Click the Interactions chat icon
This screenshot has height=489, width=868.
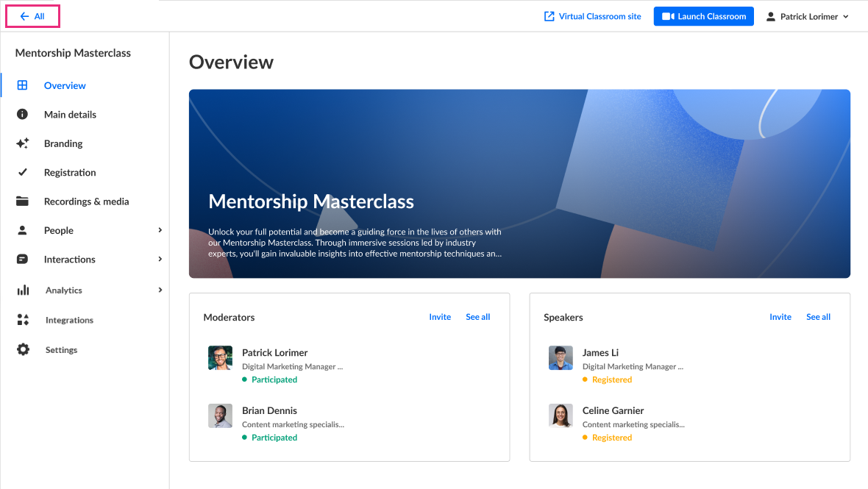coord(22,259)
